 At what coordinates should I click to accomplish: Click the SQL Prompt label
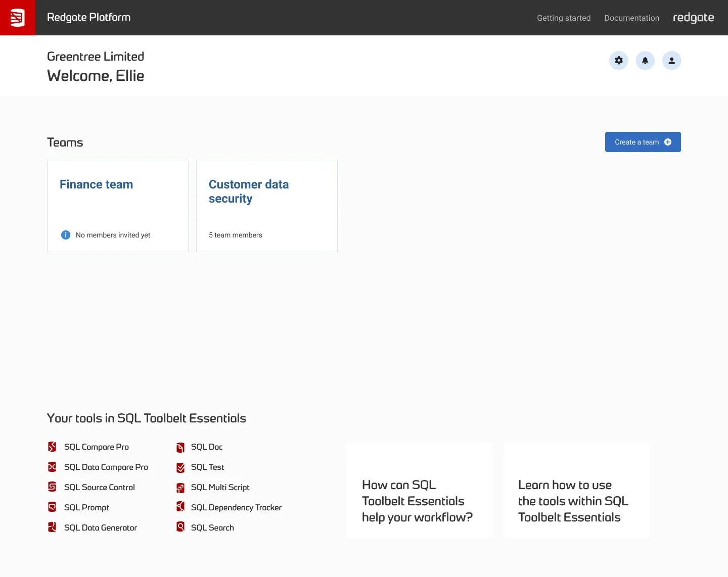point(86,507)
